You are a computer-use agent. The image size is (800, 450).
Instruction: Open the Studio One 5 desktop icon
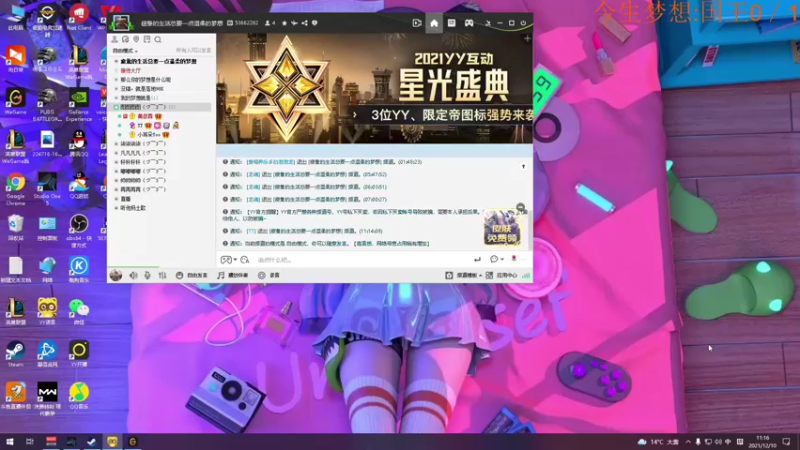(47, 189)
